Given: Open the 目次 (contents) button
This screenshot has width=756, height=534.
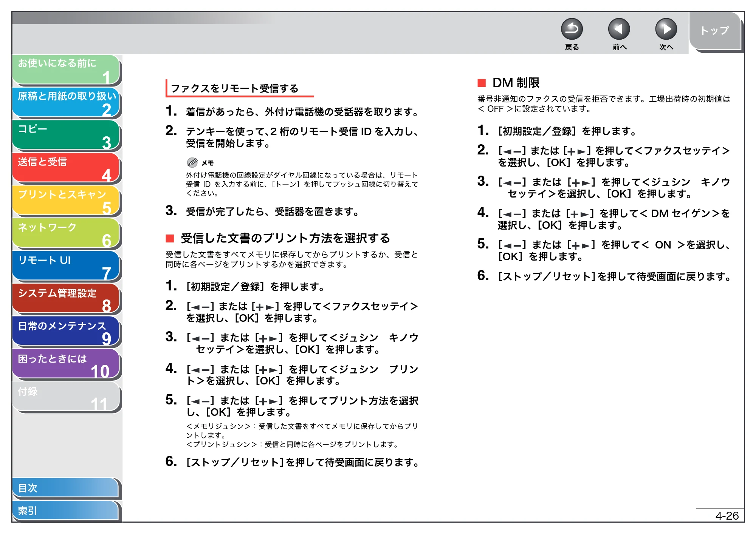Looking at the screenshot, I should point(65,488).
